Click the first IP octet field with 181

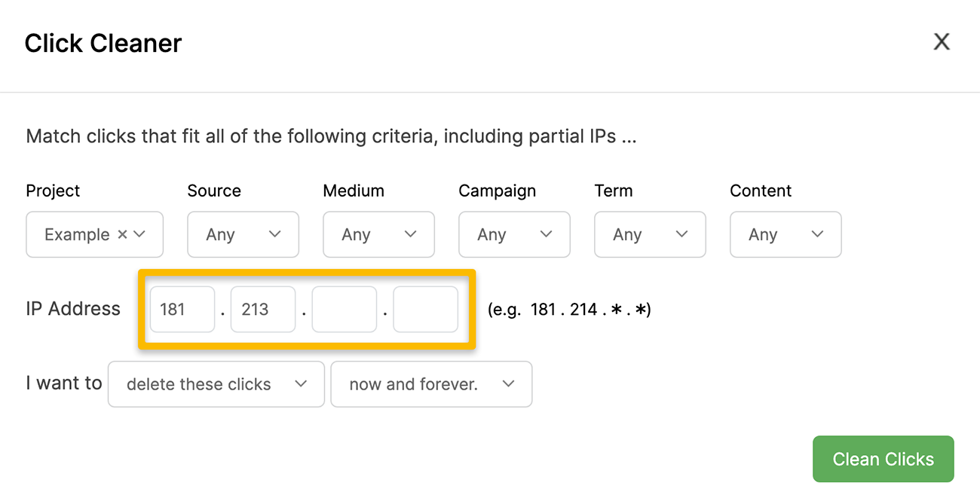pos(182,309)
